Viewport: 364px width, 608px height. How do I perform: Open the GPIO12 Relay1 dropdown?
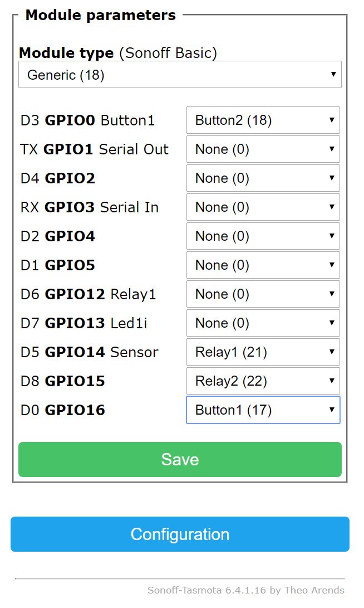tap(263, 294)
